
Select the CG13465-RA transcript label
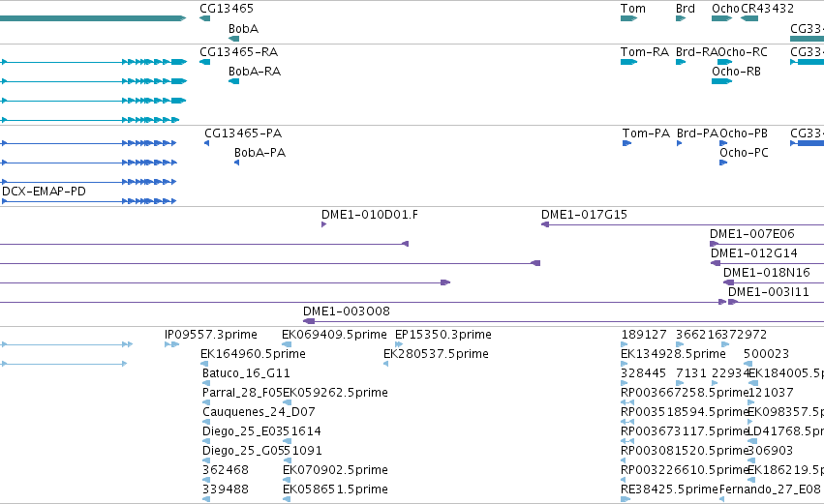point(238,52)
